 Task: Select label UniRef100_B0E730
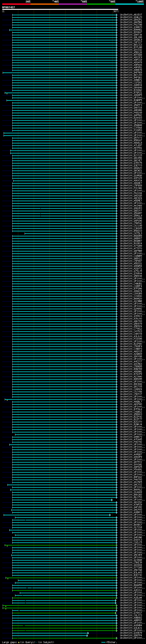point(131,575)
